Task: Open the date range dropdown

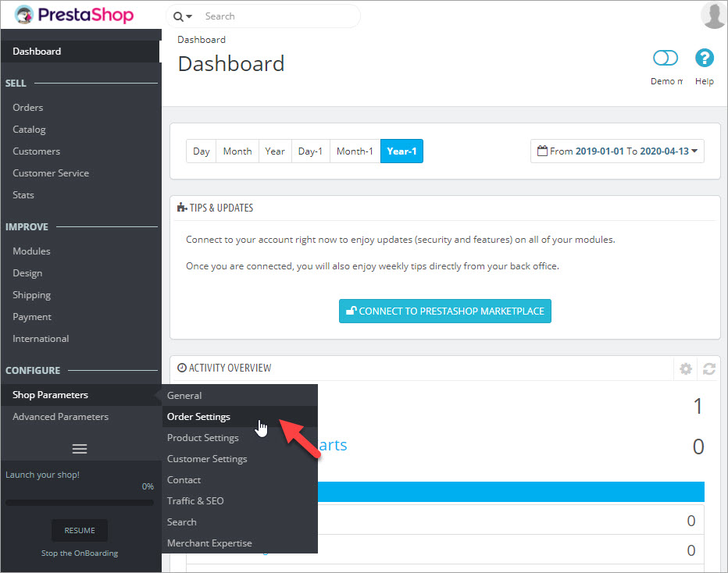Action: (x=617, y=151)
